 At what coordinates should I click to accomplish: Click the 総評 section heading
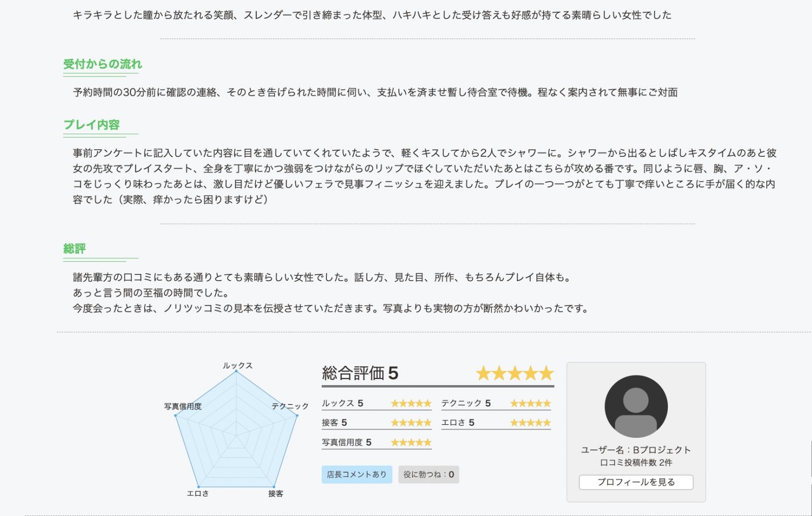(x=75, y=249)
